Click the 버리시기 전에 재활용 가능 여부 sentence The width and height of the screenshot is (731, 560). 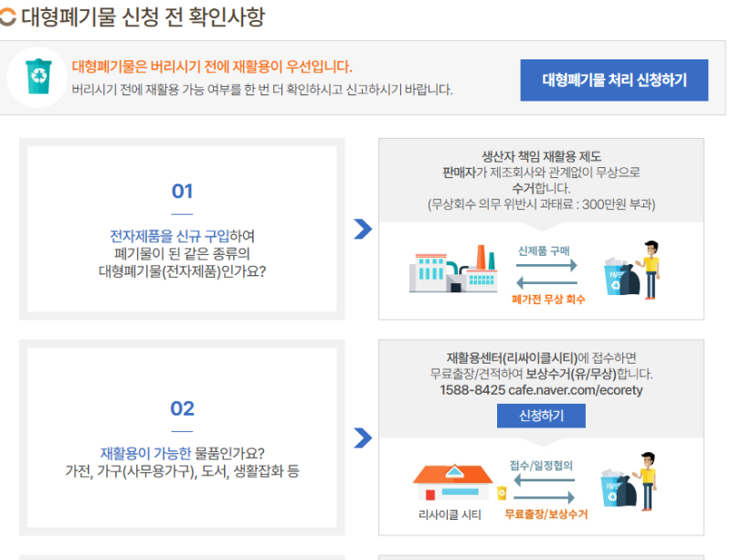(x=262, y=90)
